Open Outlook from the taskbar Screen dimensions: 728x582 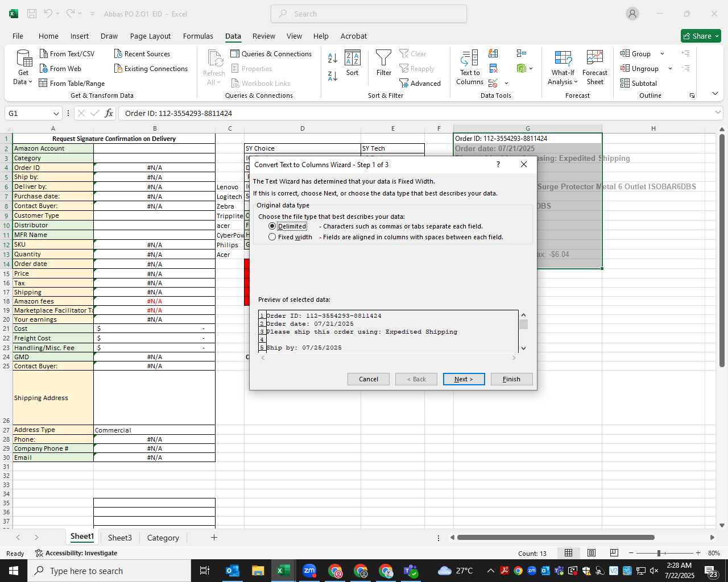233,571
